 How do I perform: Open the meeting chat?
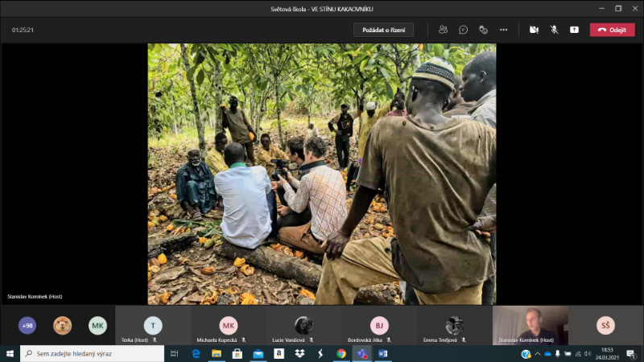463,30
